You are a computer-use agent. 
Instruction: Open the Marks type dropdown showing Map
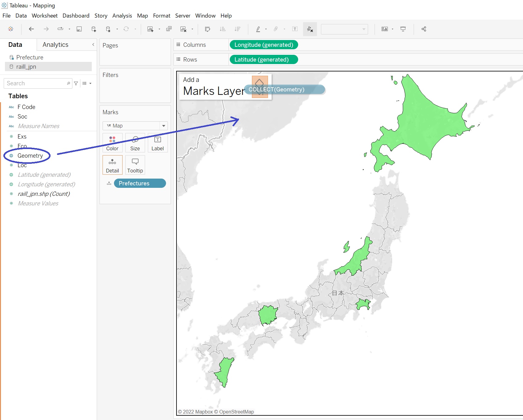(x=163, y=126)
